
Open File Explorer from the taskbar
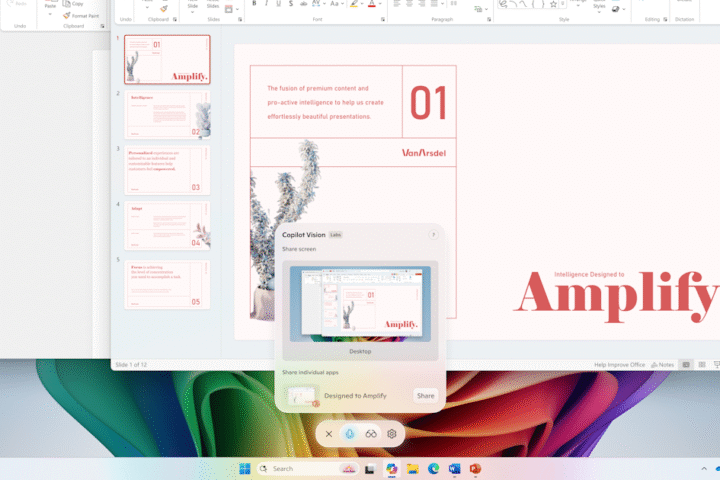coord(412,469)
